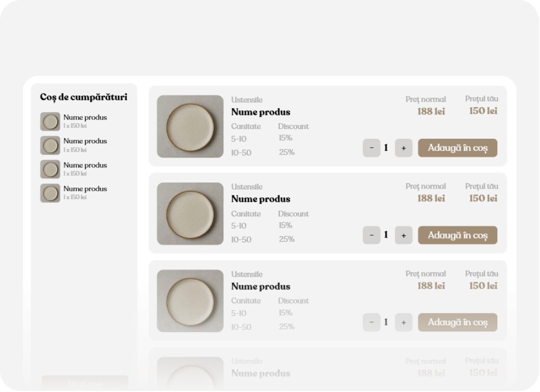Add the third product to cart
540x392 pixels.
[457, 322]
